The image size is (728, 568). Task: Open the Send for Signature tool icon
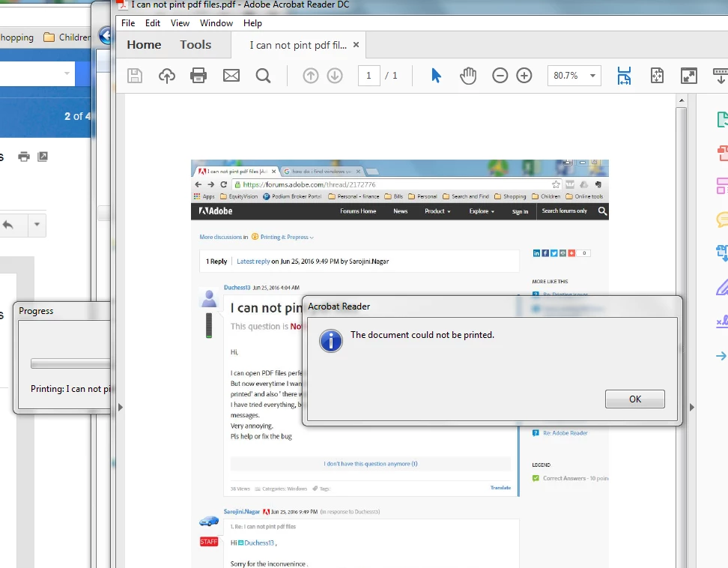(x=722, y=321)
